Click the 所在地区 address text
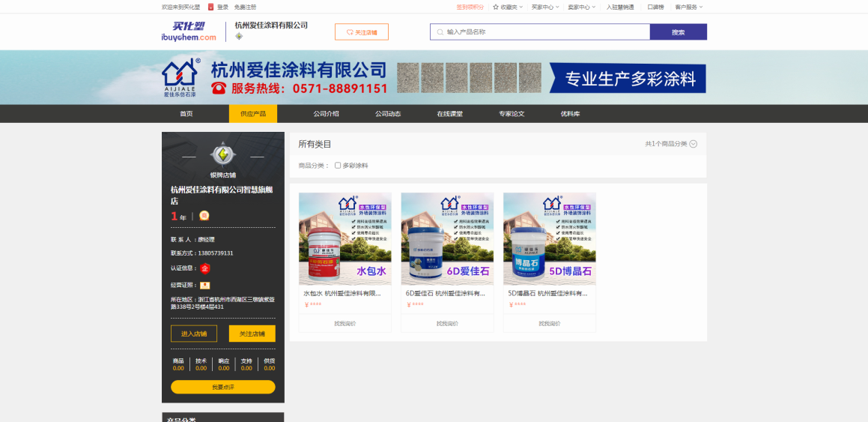 click(x=222, y=303)
